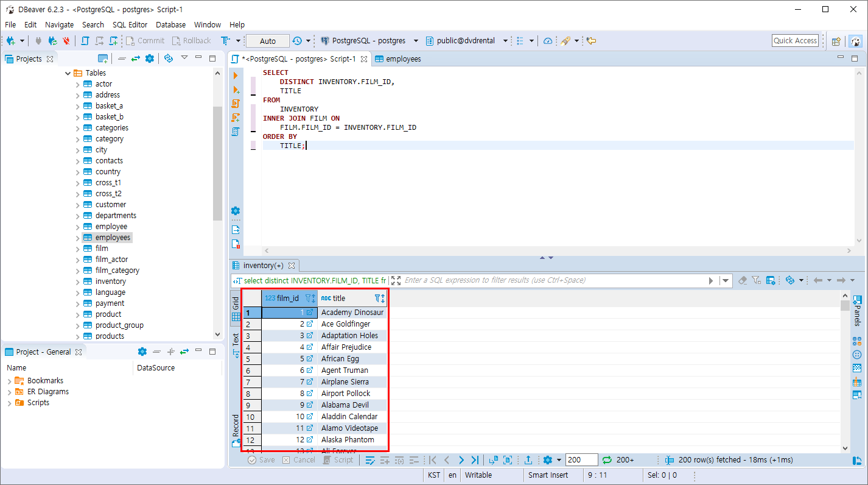Click the transaction log clock icon
This screenshot has width=868, height=485.
pyautogui.click(x=297, y=41)
